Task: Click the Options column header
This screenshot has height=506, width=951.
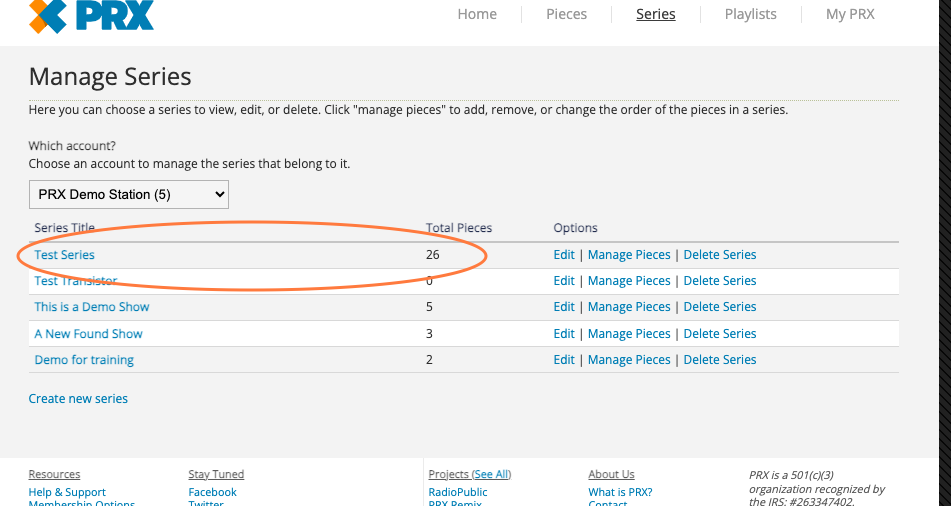Action: [x=576, y=228]
